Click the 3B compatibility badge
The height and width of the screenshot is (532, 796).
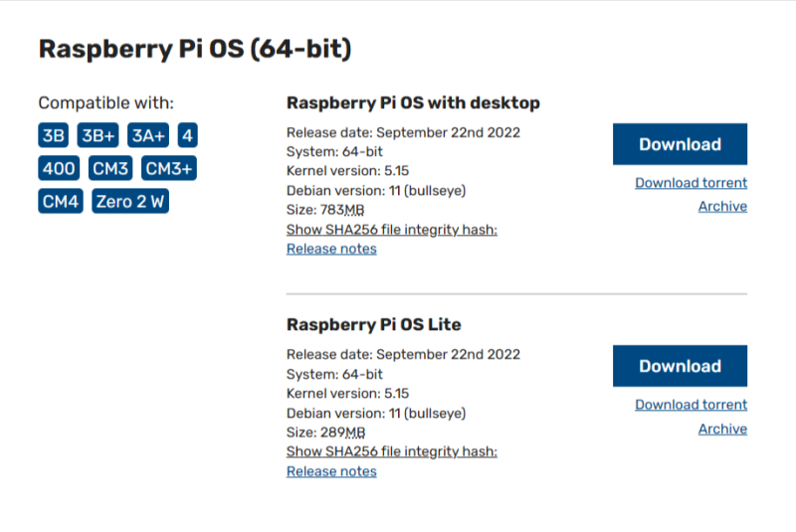(x=54, y=136)
